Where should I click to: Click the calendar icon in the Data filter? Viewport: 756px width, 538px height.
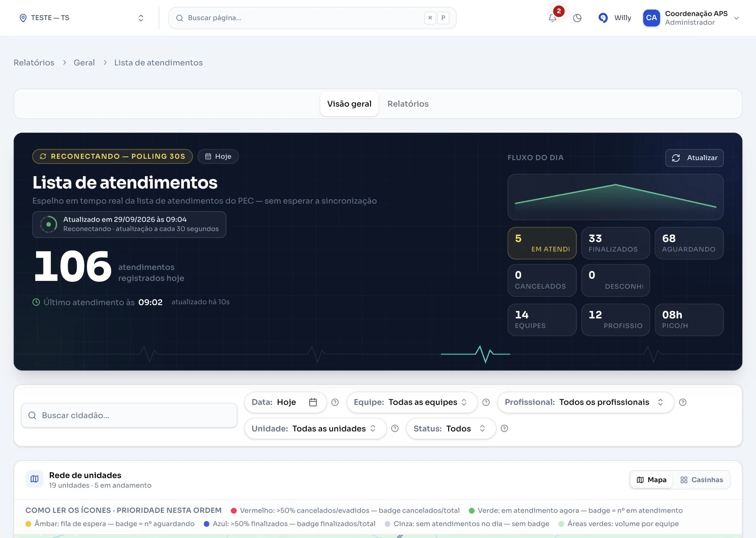pyautogui.click(x=313, y=402)
